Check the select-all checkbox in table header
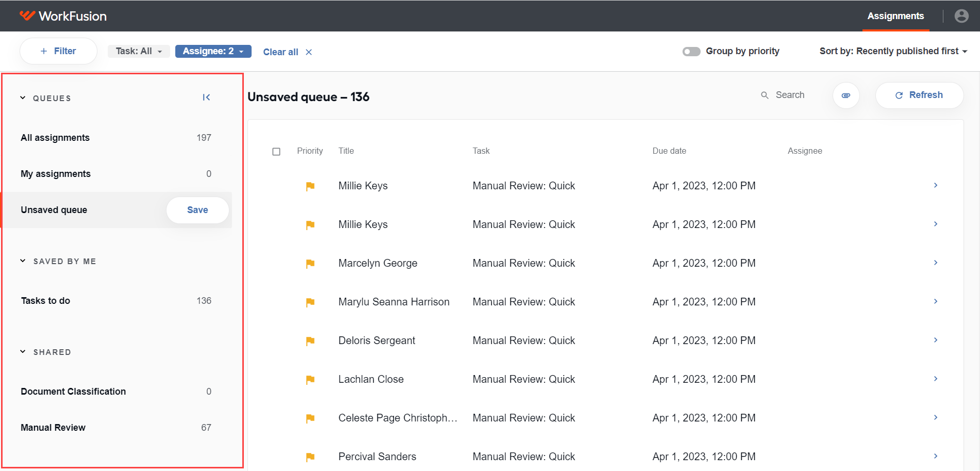The image size is (980, 471). pyautogui.click(x=276, y=152)
